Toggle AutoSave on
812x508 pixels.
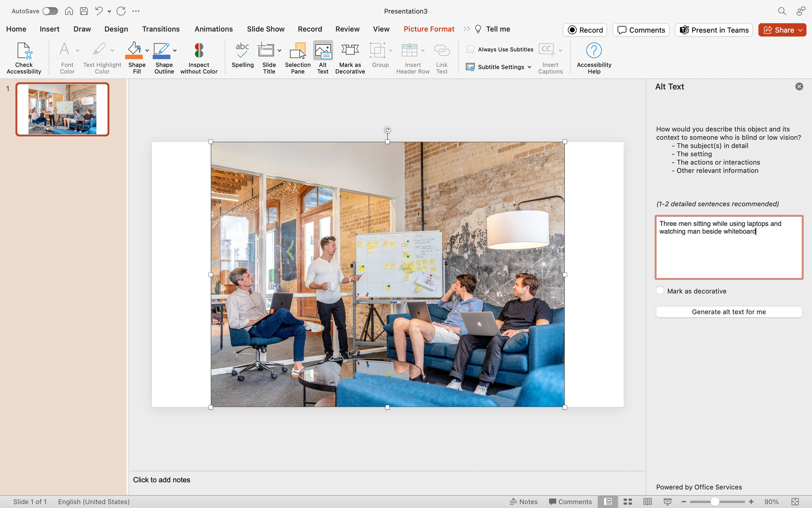click(50, 11)
